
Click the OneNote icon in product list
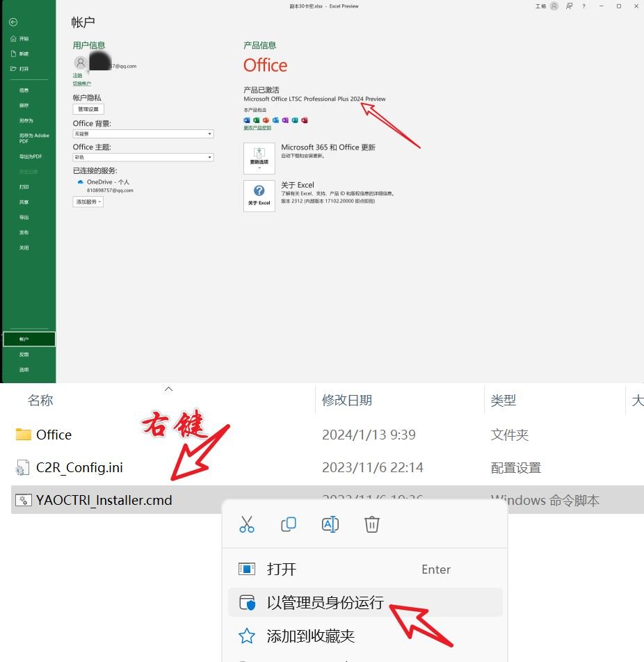(285, 120)
